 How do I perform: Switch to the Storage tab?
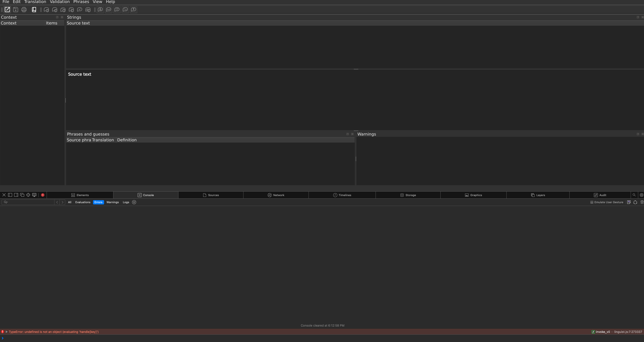(408, 195)
